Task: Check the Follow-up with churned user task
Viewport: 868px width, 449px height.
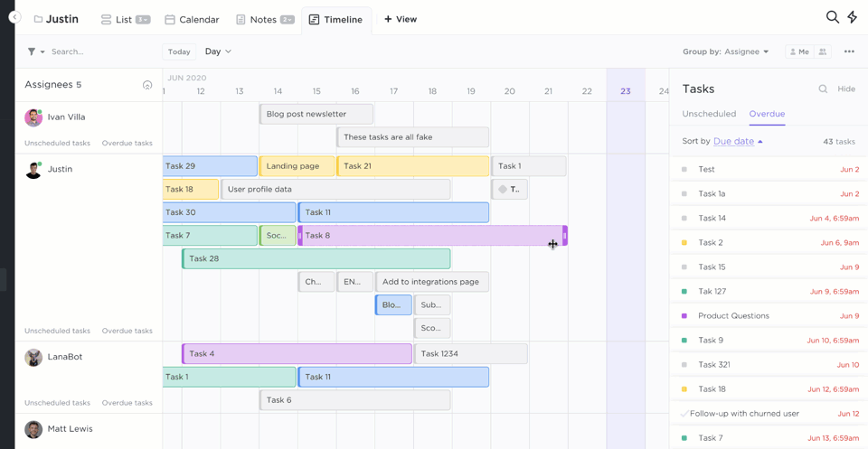Action: click(684, 414)
